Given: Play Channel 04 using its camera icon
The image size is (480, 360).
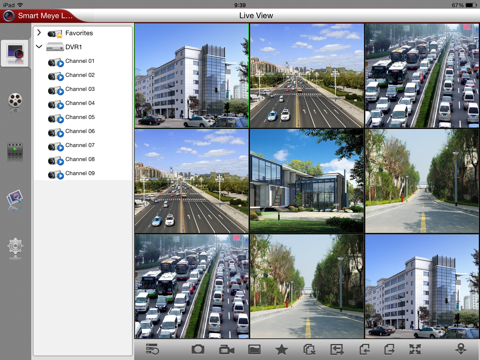Looking at the screenshot, I should pos(56,104).
